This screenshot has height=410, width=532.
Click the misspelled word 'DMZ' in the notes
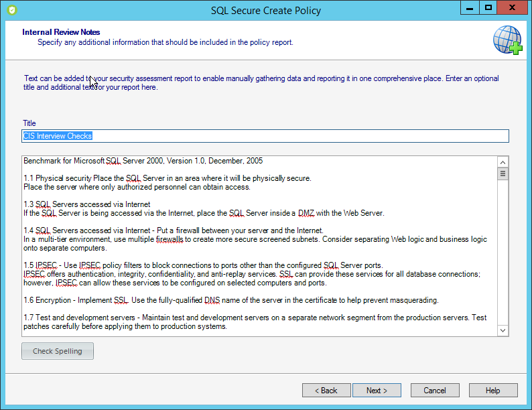coord(306,213)
